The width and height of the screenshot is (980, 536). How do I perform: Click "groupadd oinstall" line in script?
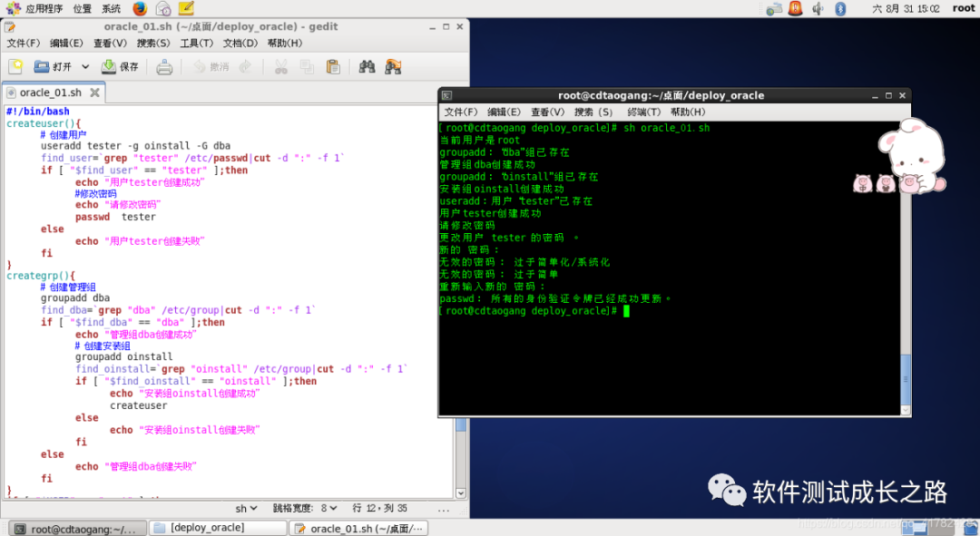[123, 356]
